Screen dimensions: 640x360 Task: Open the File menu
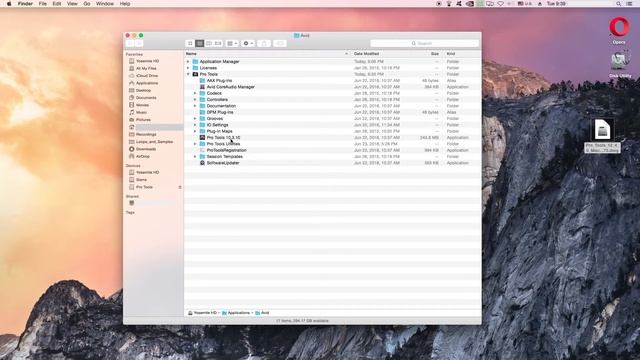tap(43, 4)
